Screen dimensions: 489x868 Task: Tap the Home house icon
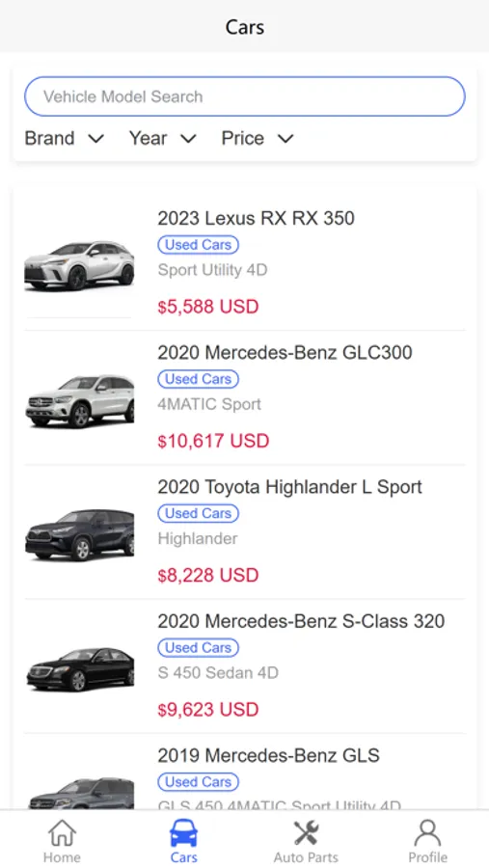[x=62, y=833]
